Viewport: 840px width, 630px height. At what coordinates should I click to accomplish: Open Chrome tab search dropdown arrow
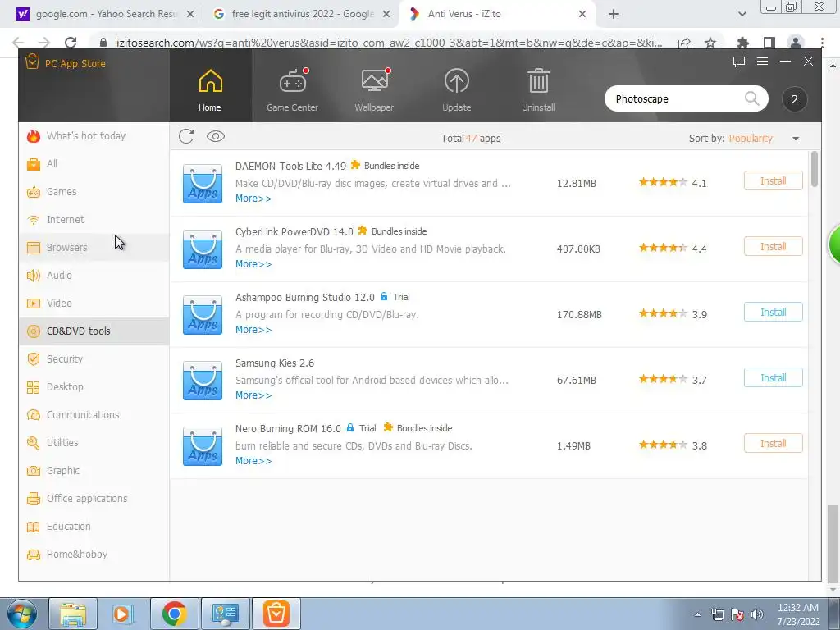point(742,15)
